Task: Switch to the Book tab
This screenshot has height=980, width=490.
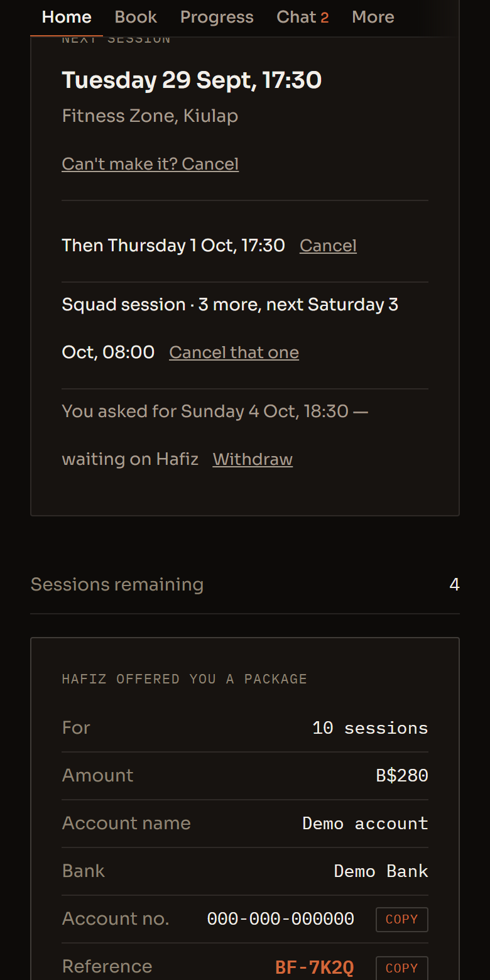Action: (136, 17)
